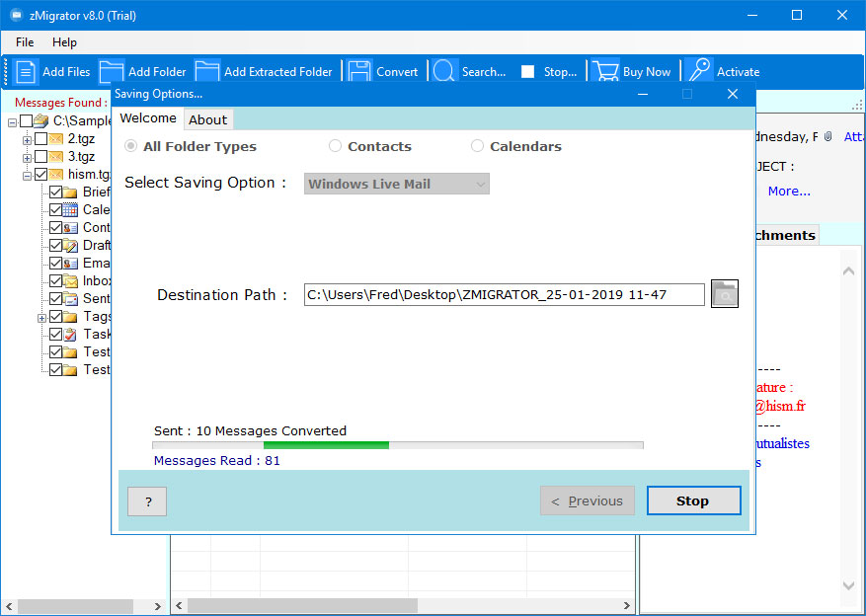This screenshot has height=616, width=866.
Task: Expand the Tags folder node
Action: pyautogui.click(x=41, y=319)
